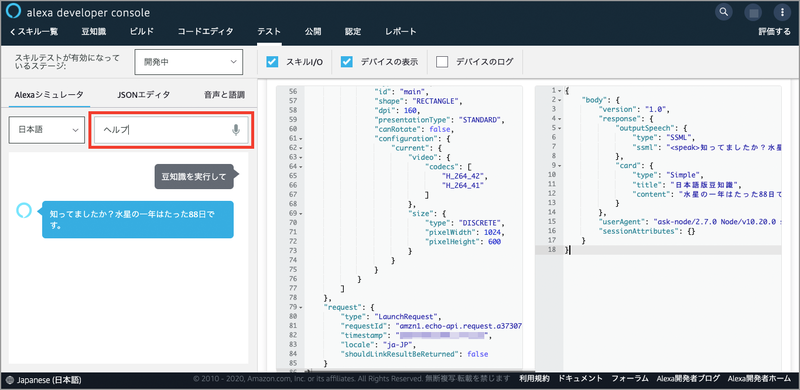Click the Alexa response bubble about 水星
The image size is (800, 390).
(x=138, y=220)
